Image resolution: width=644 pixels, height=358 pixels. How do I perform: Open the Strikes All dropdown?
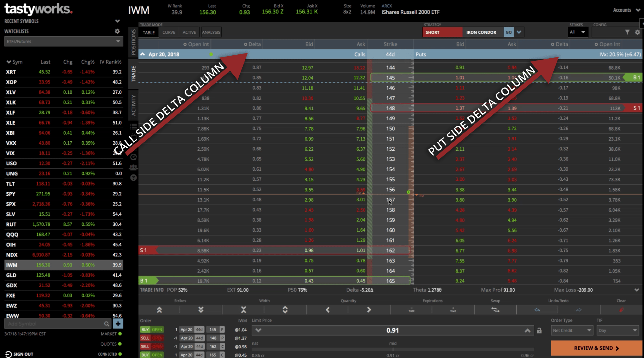coord(577,32)
